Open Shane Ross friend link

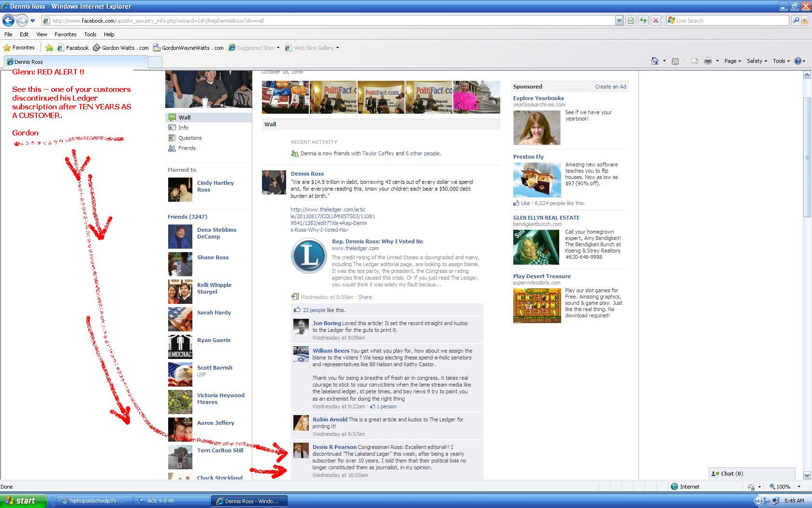coord(213,257)
